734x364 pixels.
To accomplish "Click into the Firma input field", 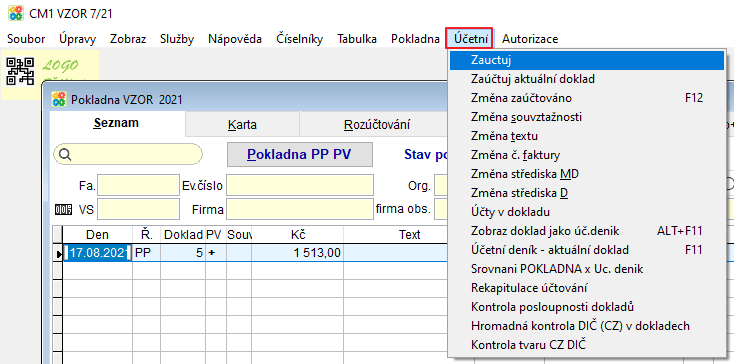I will coord(300,209).
